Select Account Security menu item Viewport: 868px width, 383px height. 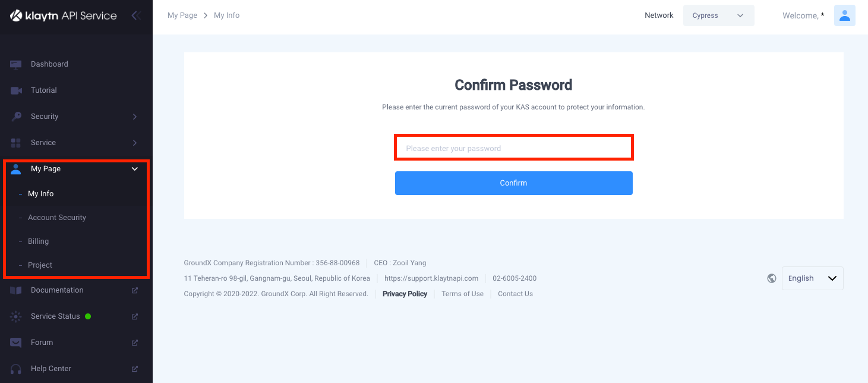click(57, 218)
